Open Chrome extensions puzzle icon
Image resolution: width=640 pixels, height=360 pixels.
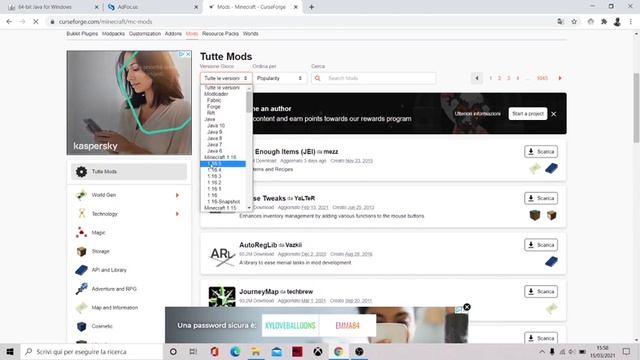coord(604,22)
